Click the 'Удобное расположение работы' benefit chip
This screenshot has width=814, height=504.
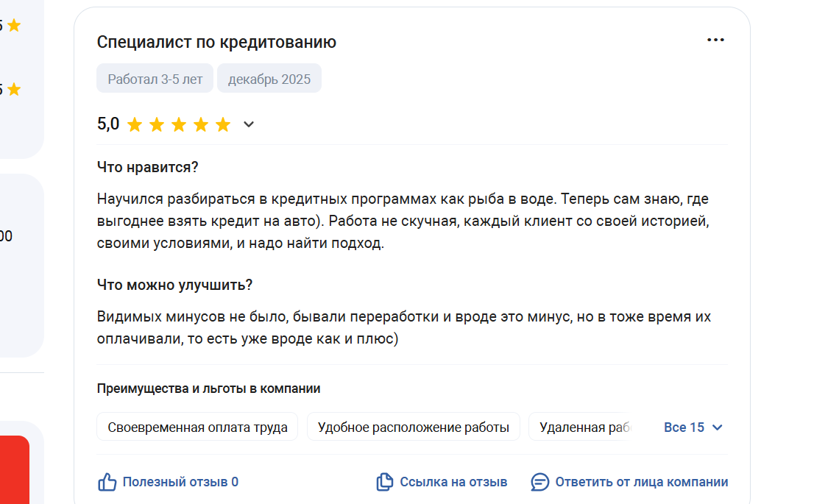coord(413,427)
